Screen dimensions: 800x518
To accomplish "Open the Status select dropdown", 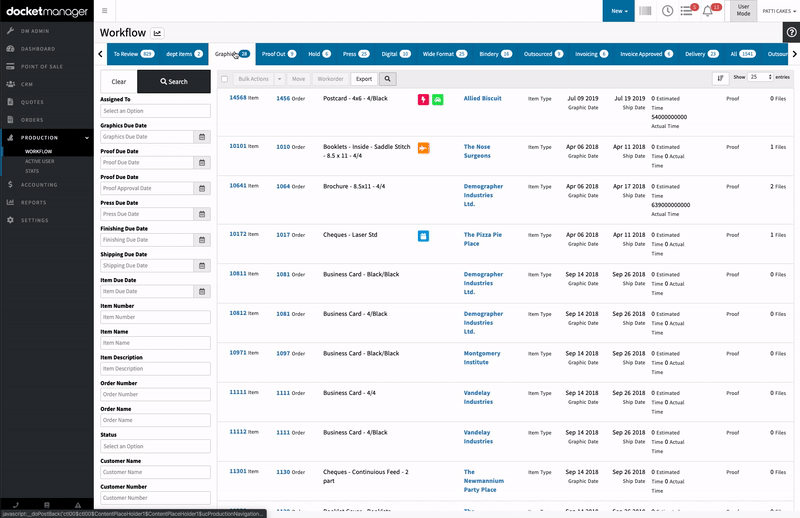I will coord(156,447).
